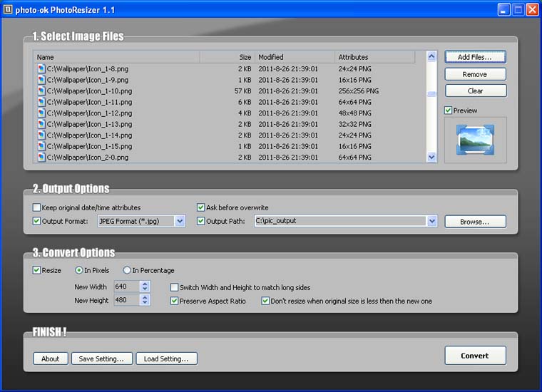Uncheck the Resize option
Viewport: 542px width, 392px height.
coord(36,270)
